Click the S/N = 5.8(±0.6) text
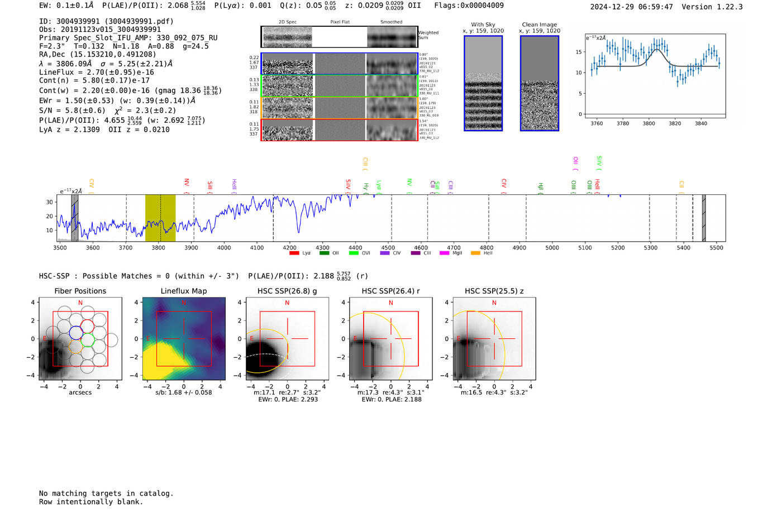Viewport: 782px width, 532px height. [x=72, y=111]
